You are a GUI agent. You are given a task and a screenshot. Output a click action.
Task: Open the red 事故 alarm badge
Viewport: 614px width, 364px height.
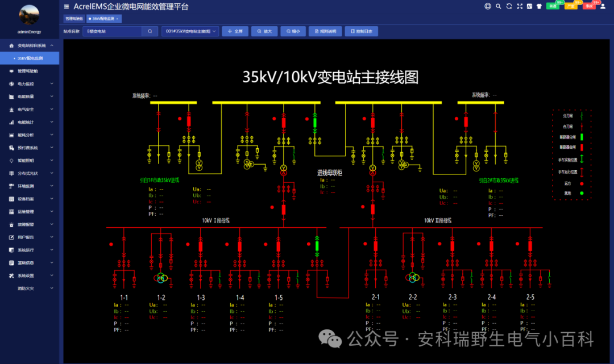590,6
